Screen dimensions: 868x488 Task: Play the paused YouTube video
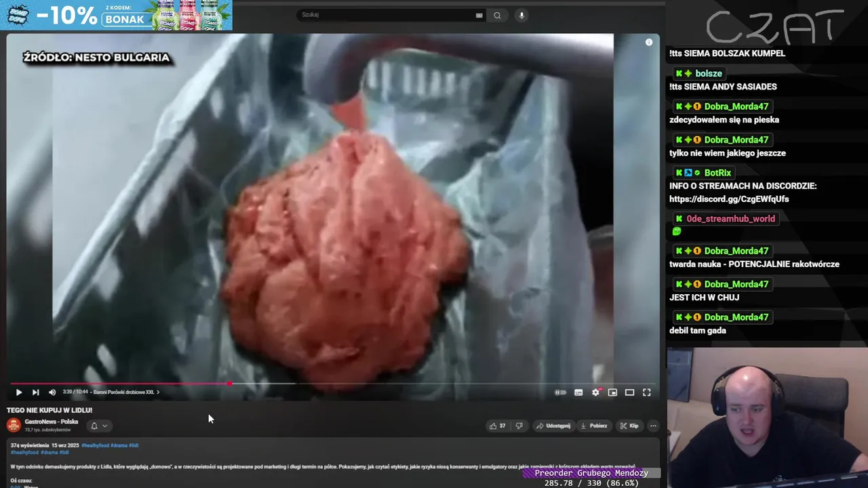click(x=18, y=392)
